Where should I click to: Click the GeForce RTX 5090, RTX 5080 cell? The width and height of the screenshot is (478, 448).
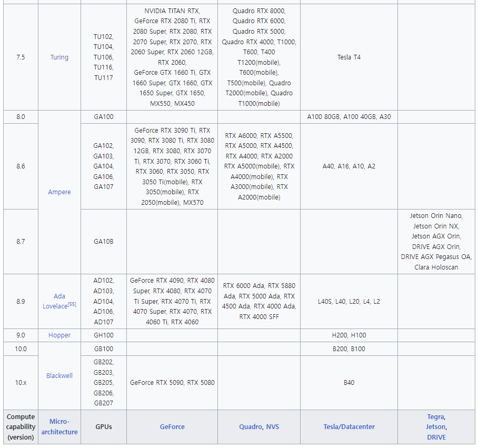pos(172,383)
